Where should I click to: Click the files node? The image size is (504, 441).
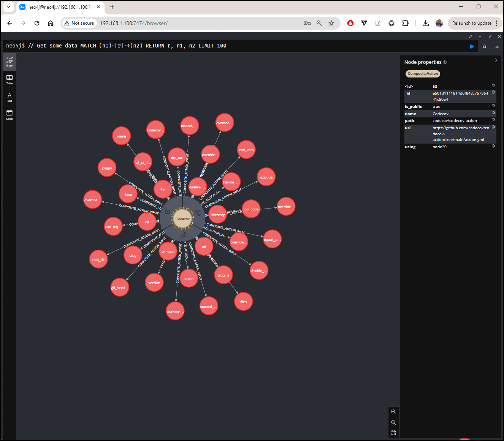pos(244,302)
